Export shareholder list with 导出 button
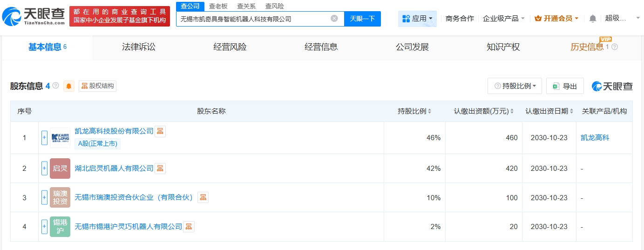Viewport: 644px width, 250px height. pos(565,86)
